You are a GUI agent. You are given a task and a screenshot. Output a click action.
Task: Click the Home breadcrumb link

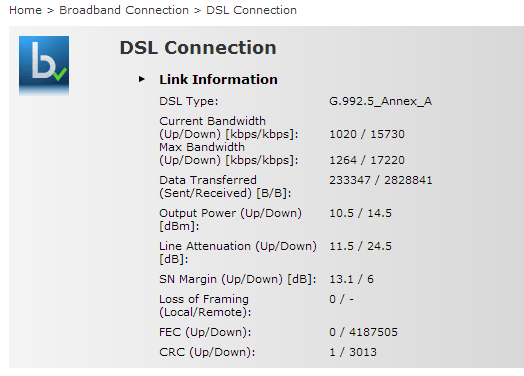[x=25, y=10]
